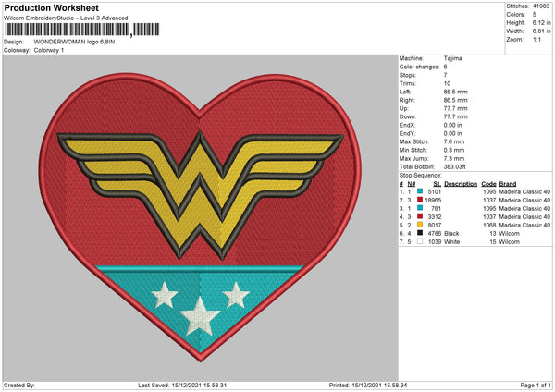The width and height of the screenshot is (555, 392).
Task: Click the EndY value 0.00 in
Action: 452,133
